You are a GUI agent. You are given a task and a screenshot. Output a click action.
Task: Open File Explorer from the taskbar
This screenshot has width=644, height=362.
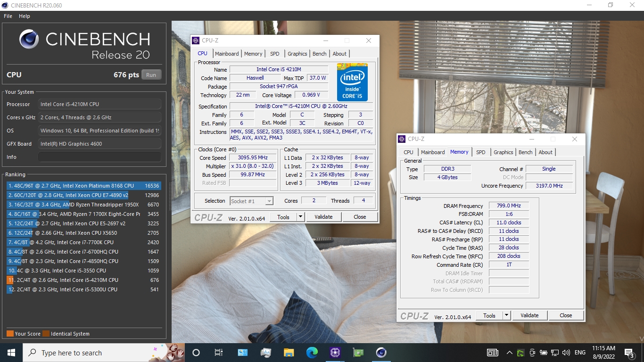pos(289,353)
